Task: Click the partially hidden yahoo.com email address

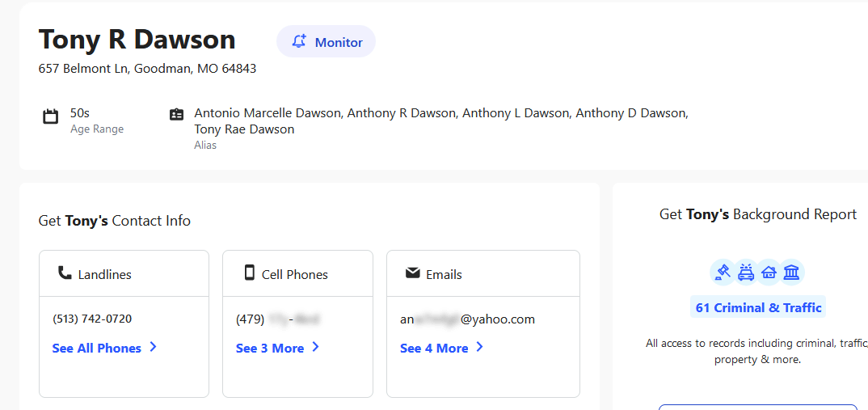Action: (x=467, y=319)
